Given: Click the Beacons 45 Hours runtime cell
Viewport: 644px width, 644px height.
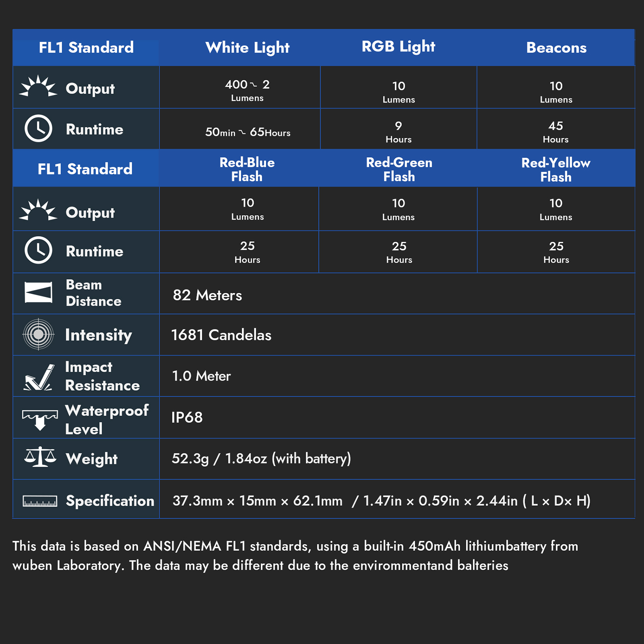Looking at the screenshot, I should coord(556,131).
